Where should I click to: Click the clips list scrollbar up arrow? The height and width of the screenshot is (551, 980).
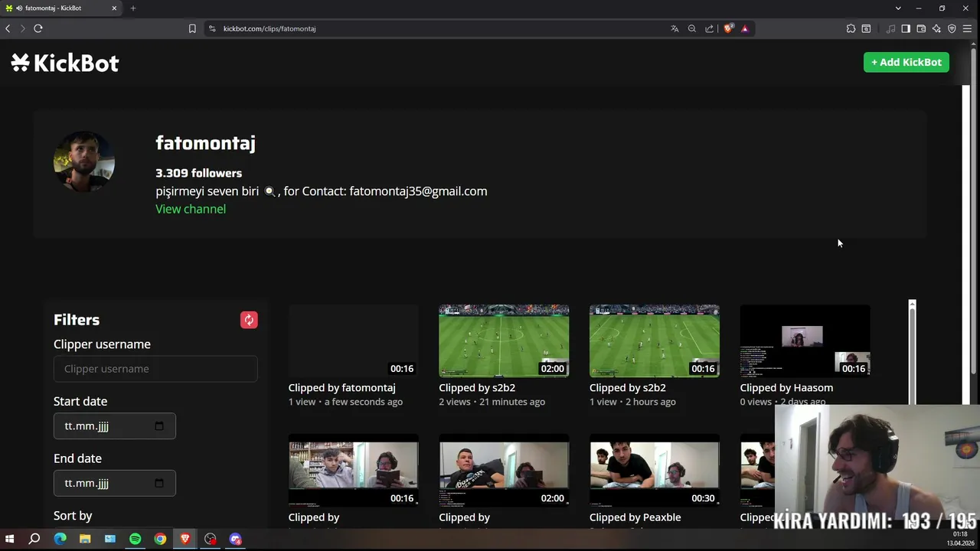coord(912,305)
